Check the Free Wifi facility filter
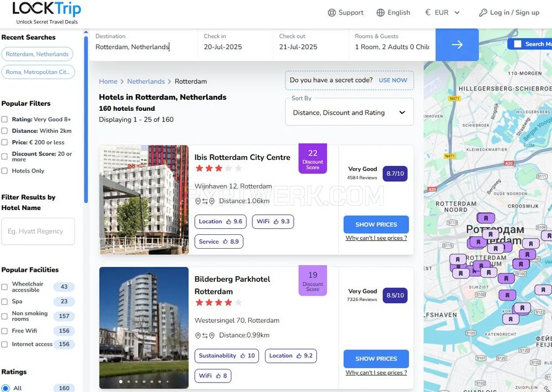Image resolution: width=552 pixels, height=392 pixels. point(4,331)
